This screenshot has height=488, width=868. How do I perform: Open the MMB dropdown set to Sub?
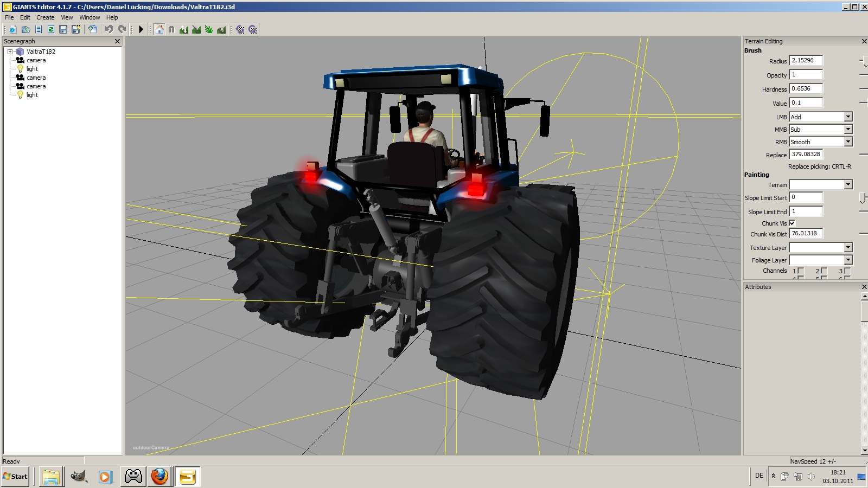(x=821, y=130)
